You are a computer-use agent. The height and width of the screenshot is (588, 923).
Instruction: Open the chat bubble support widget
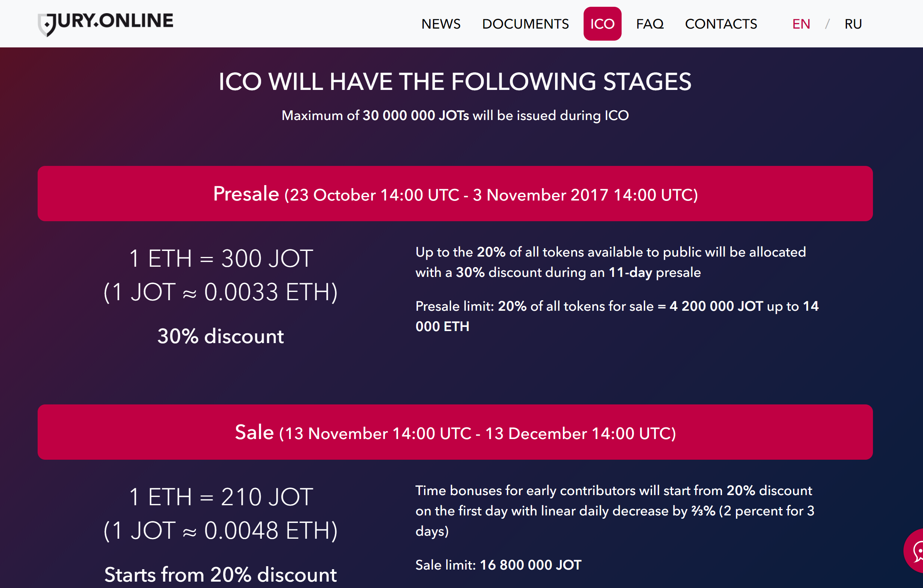(914, 550)
